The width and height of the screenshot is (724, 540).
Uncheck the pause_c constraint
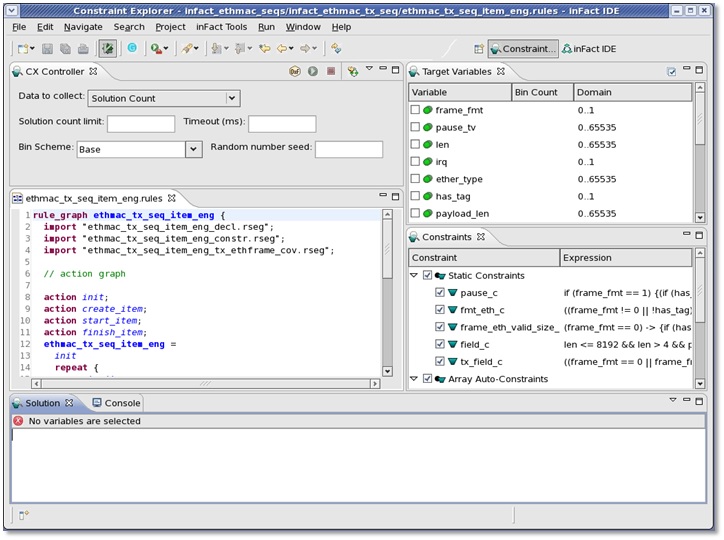tap(440, 293)
